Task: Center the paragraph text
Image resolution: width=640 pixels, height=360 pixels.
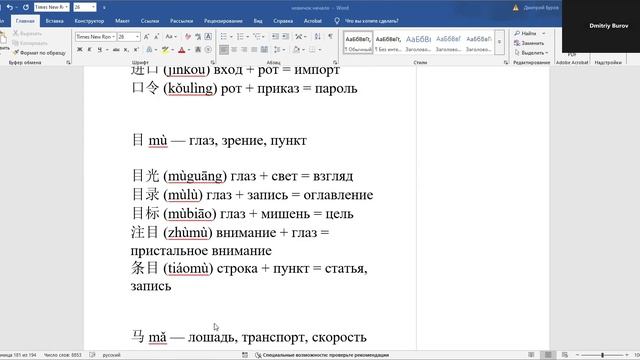Action: tap(234, 50)
